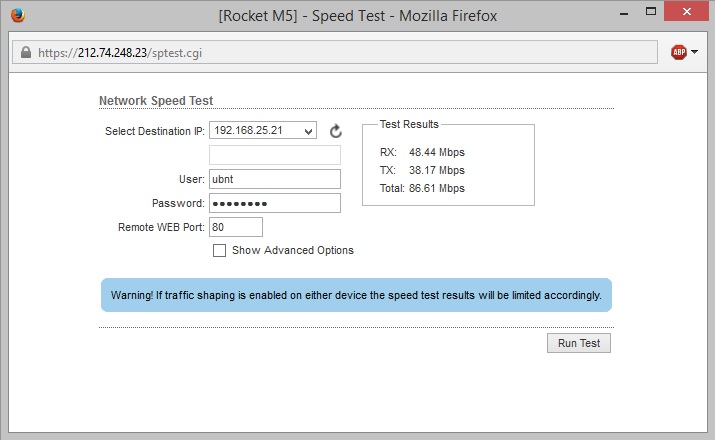Select the Remote WEB Port field
This screenshot has width=715, height=440.
pyautogui.click(x=236, y=227)
